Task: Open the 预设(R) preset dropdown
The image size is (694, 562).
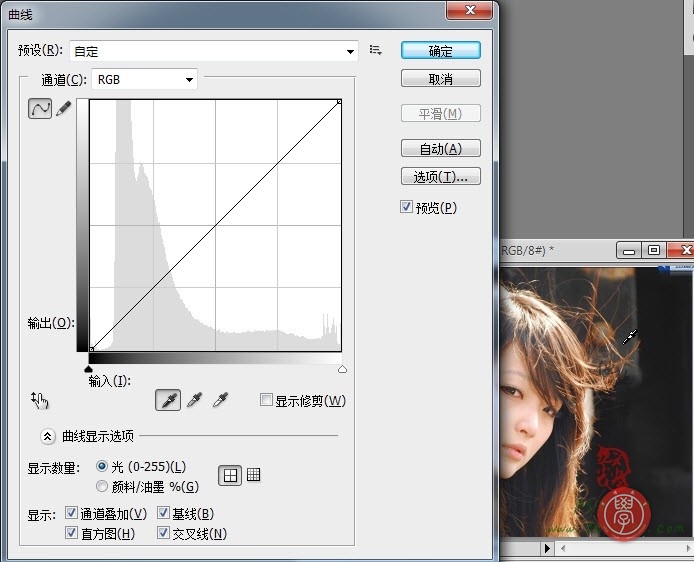Action: pyautogui.click(x=214, y=51)
